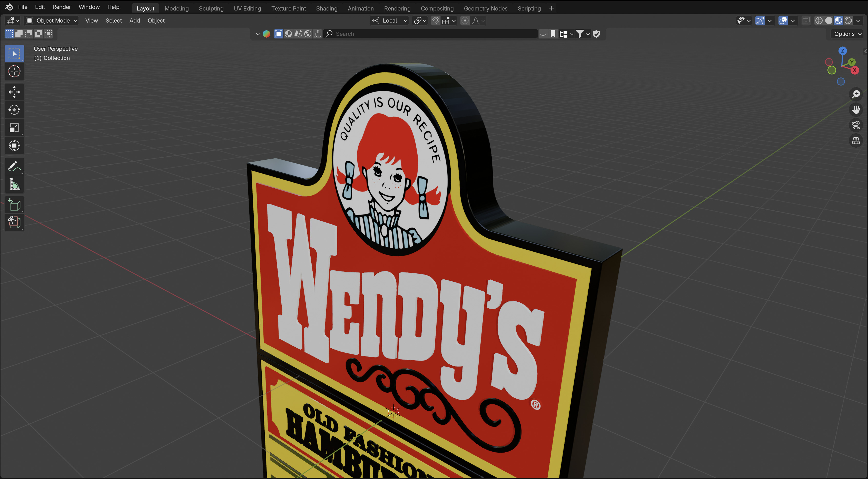Click the Y axis on navigation gizmo
The height and width of the screenshot is (479, 868).
click(x=852, y=62)
